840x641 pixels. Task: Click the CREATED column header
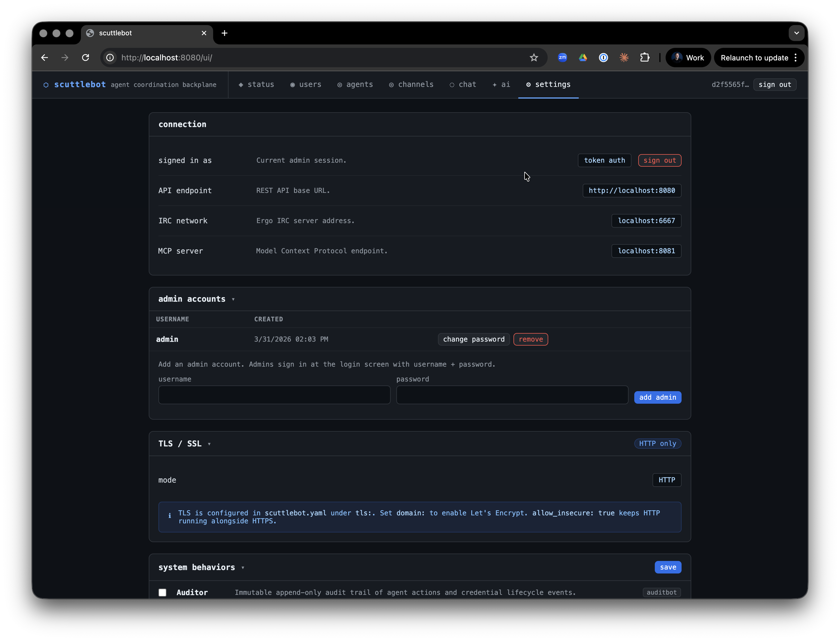click(269, 319)
